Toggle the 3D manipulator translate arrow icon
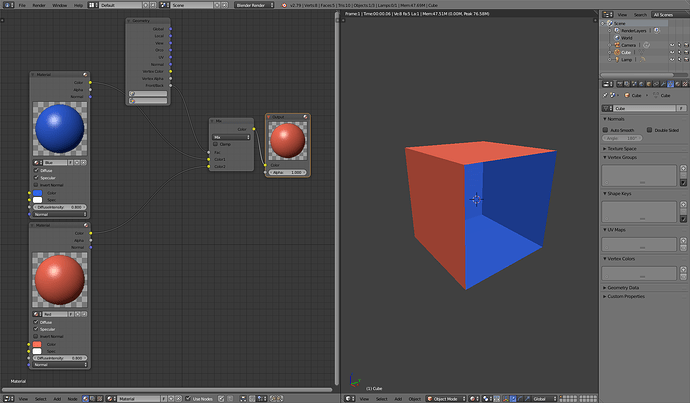 click(513, 399)
